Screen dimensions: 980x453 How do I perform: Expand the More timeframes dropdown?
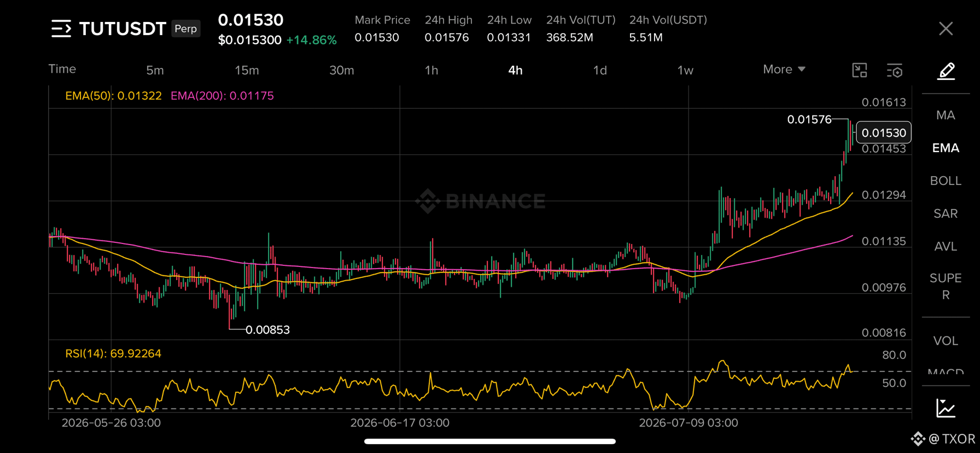(x=784, y=69)
